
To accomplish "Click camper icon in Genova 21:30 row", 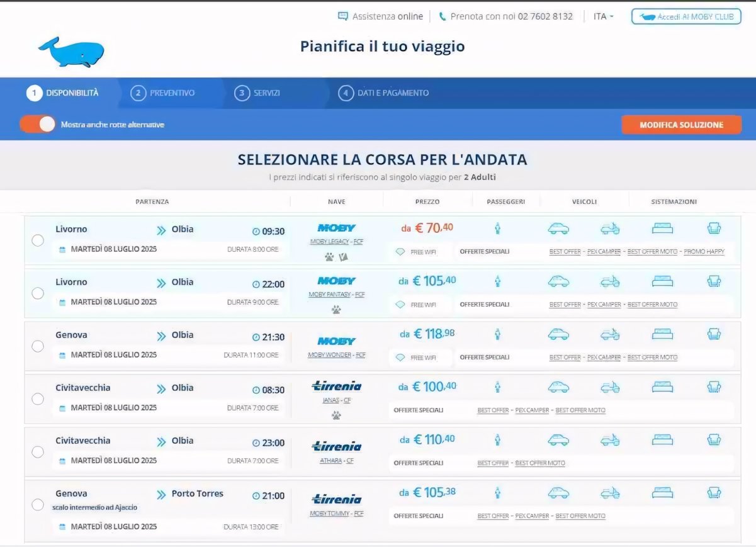I will 610,334.
